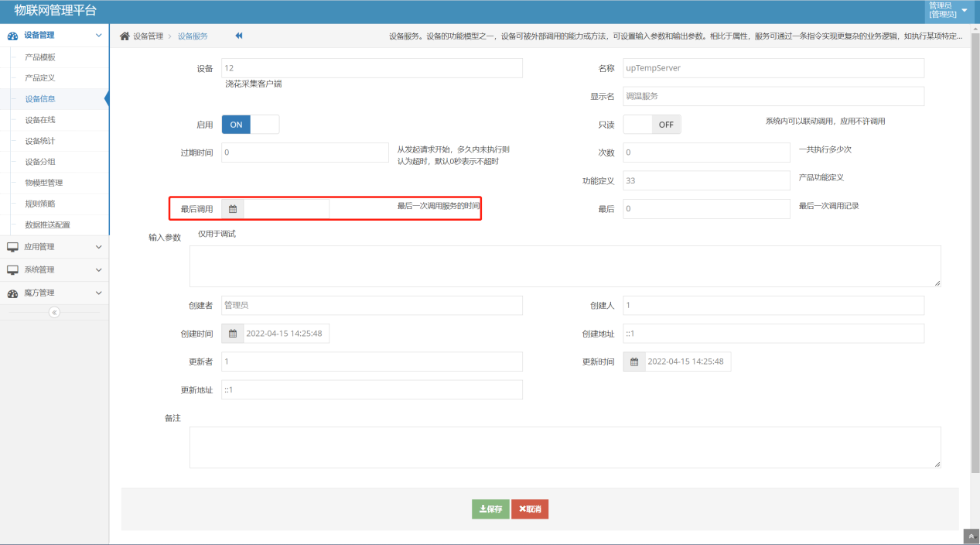Screen dimensions: 980x545
Task: Open calendar icon for 最后调用 field
Action: (x=233, y=209)
